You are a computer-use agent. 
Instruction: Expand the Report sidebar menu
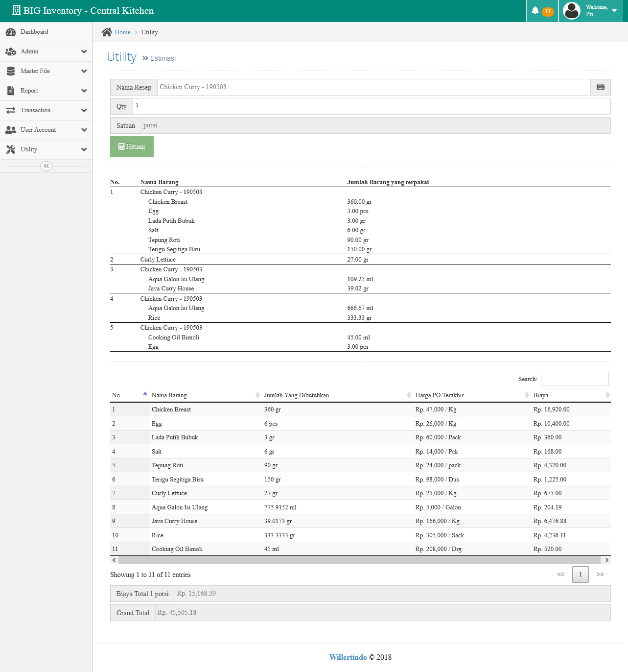47,91
